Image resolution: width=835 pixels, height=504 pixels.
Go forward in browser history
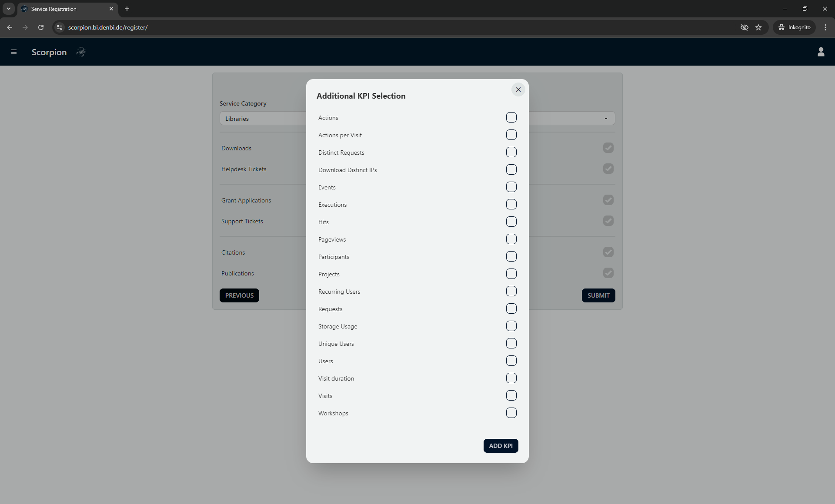[25, 27]
